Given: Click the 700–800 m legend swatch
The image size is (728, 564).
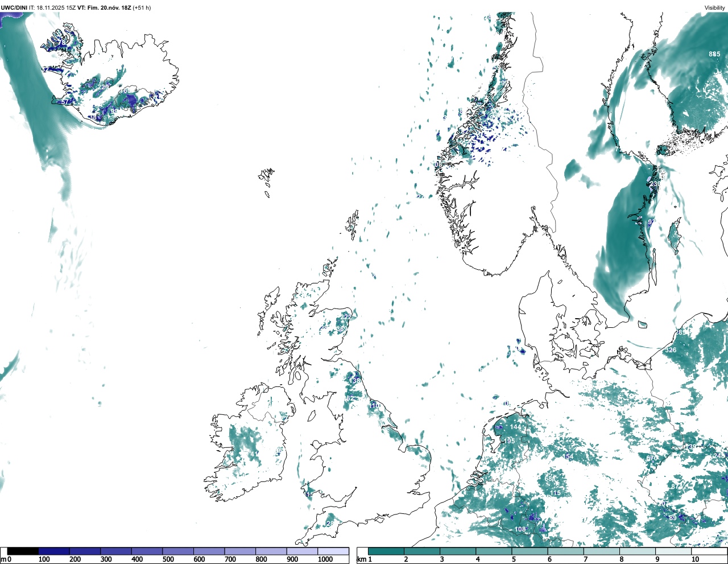Looking at the screenshot, I should (x=240, y=551).
